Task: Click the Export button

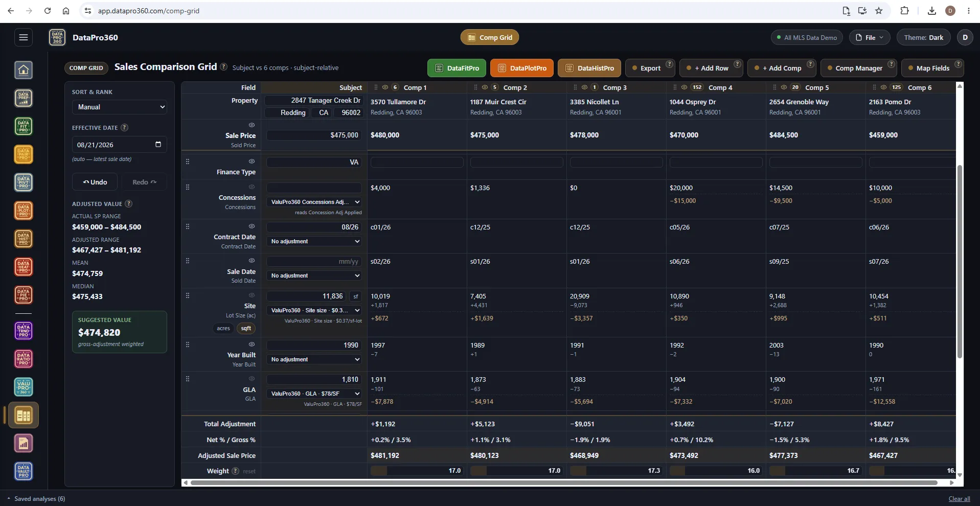Action: pos(650,68)
